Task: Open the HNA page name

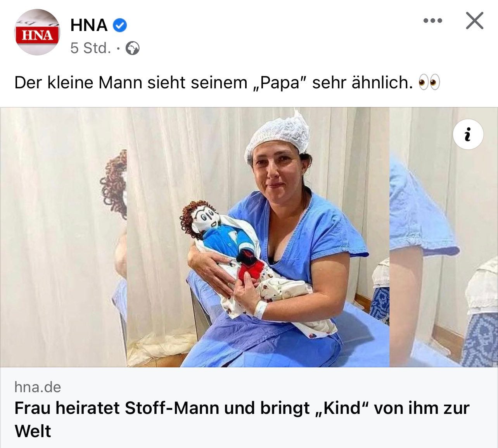Action: pos(89,25)
